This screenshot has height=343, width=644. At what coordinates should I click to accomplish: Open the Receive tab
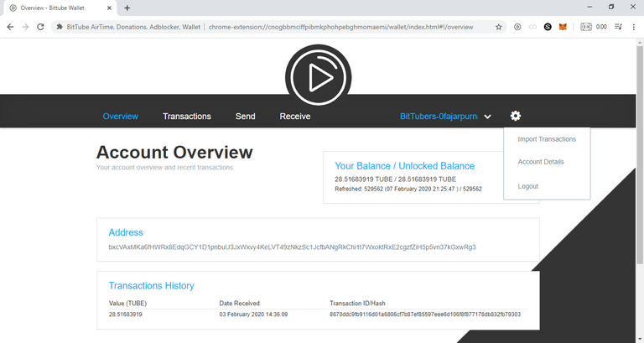tap(295, 117)
